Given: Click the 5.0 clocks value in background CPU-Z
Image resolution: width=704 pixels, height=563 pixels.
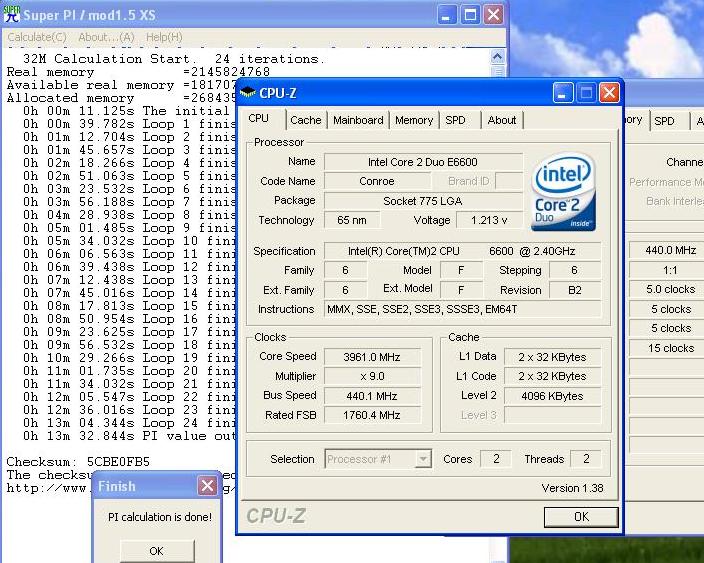Looking at the screenshot, I should [667, 290].
